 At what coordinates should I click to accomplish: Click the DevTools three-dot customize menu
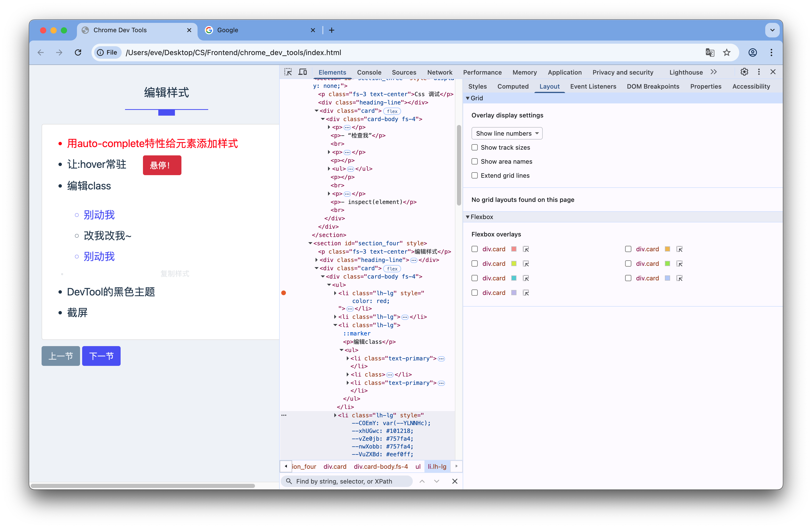click(759, 72)
